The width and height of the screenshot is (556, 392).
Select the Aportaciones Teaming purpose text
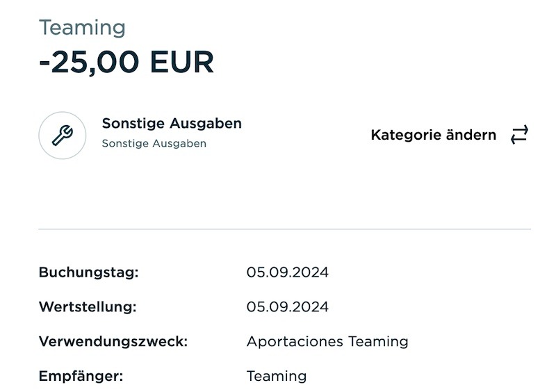tap(327, 342)
